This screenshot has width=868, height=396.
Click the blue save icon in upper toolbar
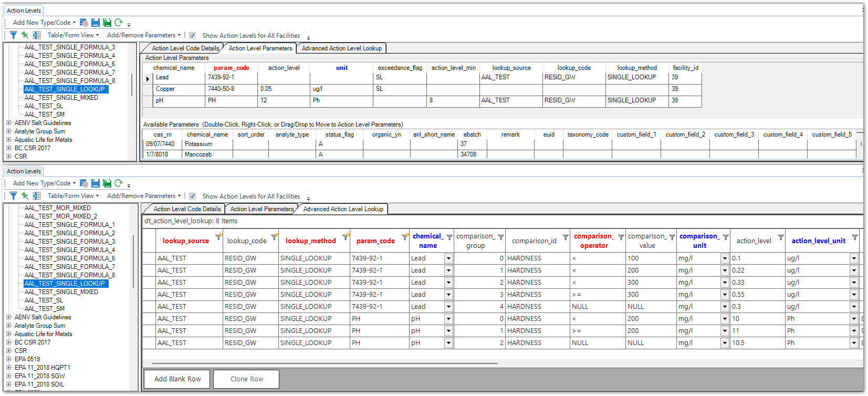[x=95, y=23]
